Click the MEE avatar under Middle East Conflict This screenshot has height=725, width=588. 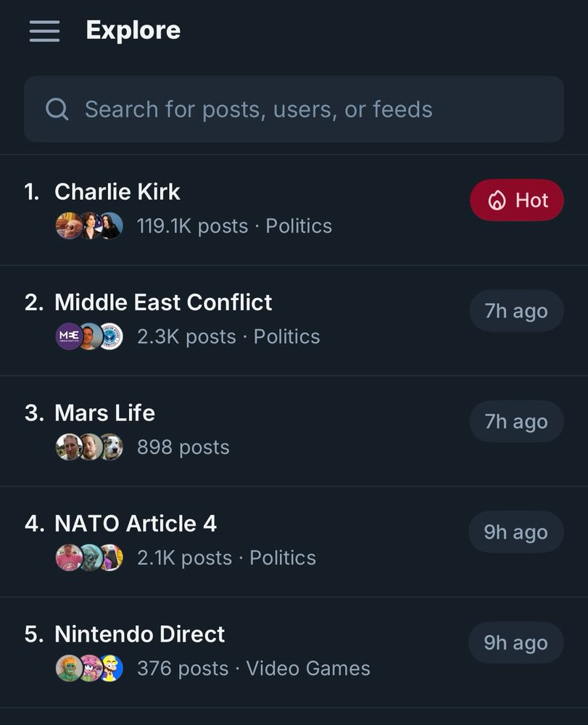[x=69, y=336]
